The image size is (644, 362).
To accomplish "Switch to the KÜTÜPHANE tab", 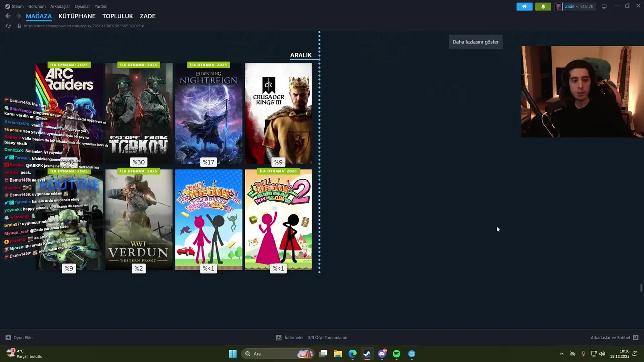I will pos(77,16).
